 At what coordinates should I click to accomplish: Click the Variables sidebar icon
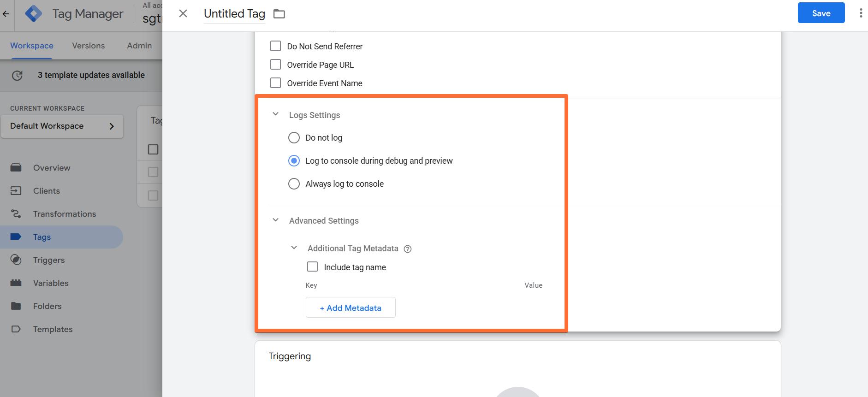[16, 283]
